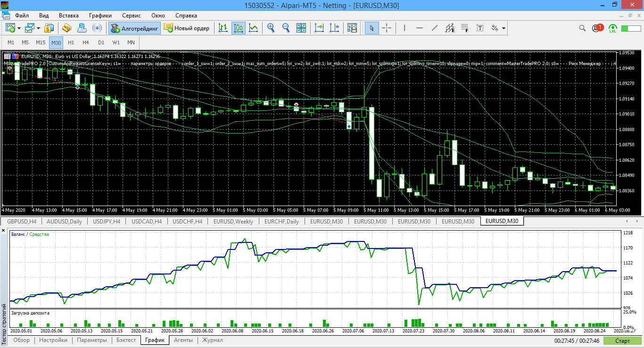
Task: Click the tile windows icon
Action: pyautogui.click(x=301, y=28)
